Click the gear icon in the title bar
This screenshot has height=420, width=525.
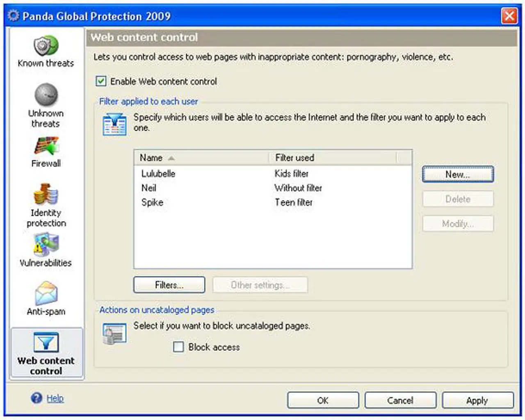14,16
